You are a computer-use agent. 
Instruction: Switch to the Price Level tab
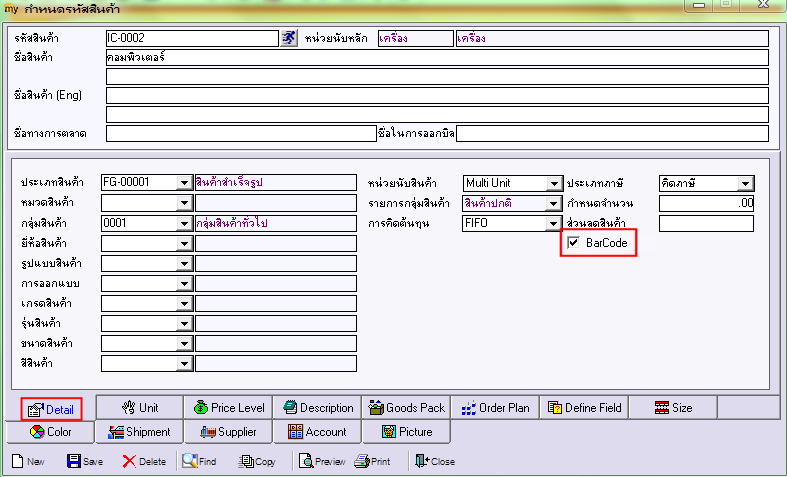(229, 407)
